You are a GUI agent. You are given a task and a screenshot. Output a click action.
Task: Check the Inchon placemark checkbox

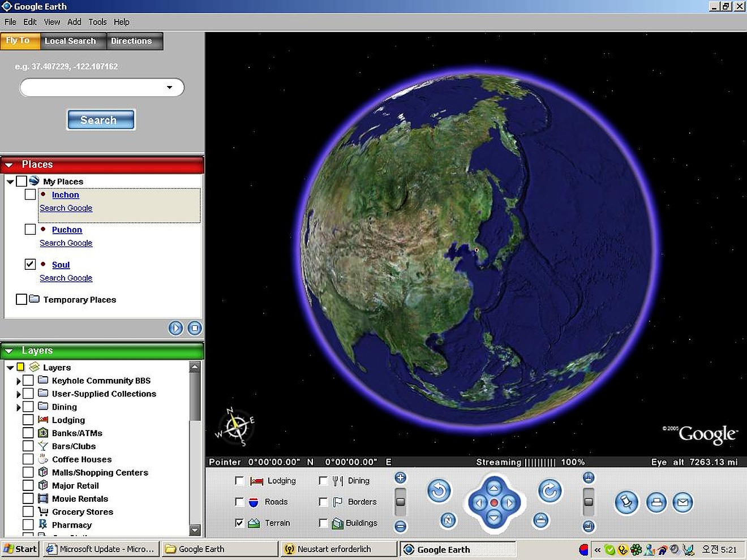point(31,195)
